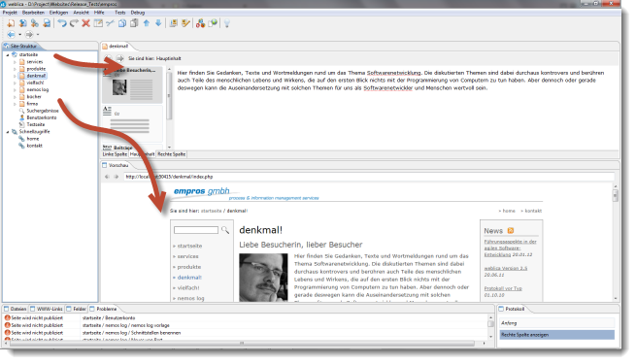636x364 pixels.
Task: Switch to the WWW-Links tab
Action: coord(47,309)
